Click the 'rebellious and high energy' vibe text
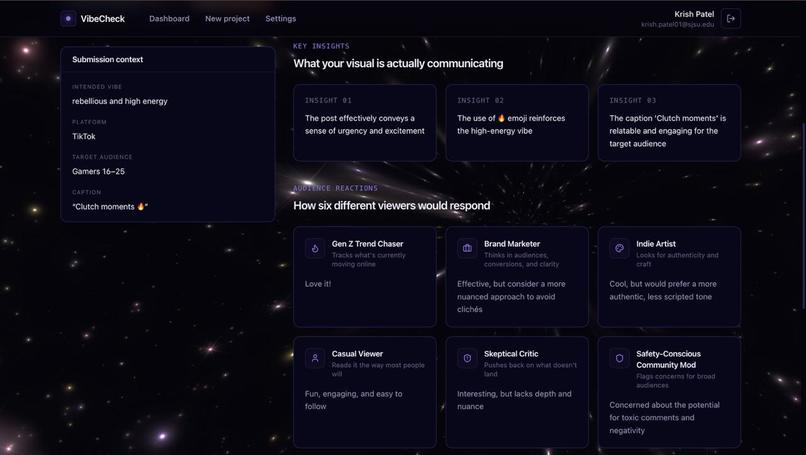806x455 pixels. click(x=120, y=101)
